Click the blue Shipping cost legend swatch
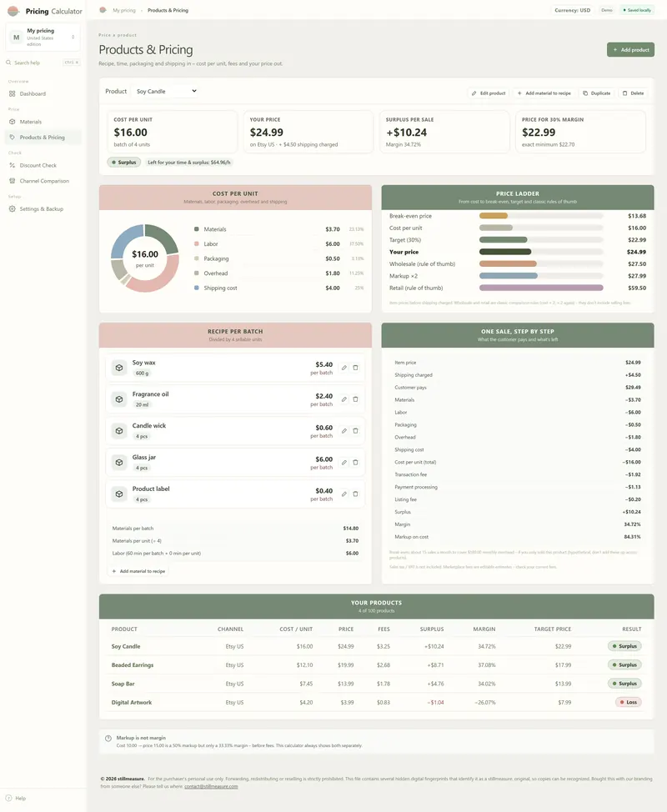 coord(196,288)
